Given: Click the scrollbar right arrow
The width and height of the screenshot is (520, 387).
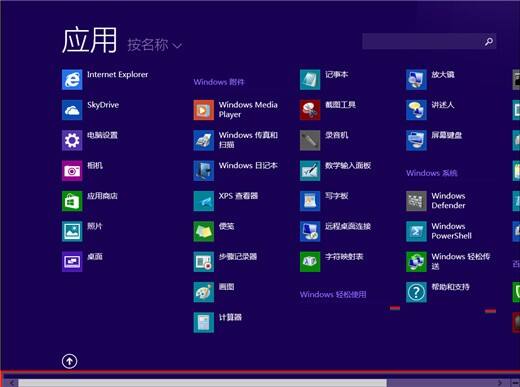Looking at the screenshot, I should (500, 383).
